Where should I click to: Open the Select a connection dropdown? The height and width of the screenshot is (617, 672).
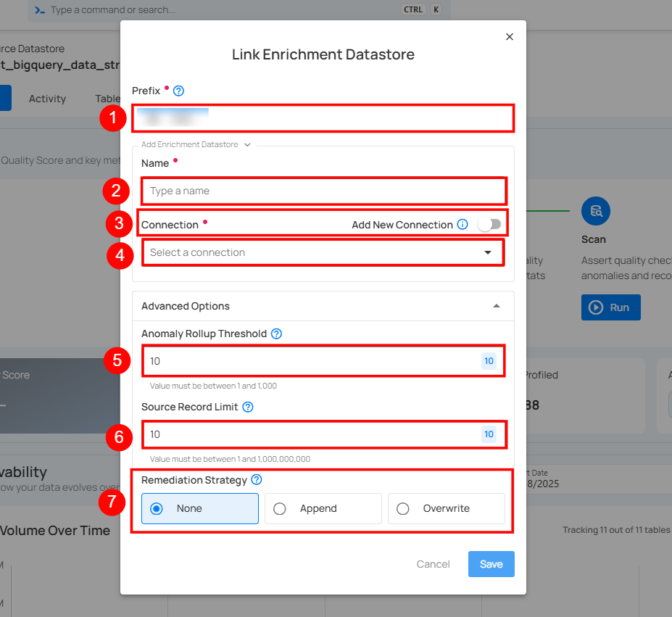point(323,252)
